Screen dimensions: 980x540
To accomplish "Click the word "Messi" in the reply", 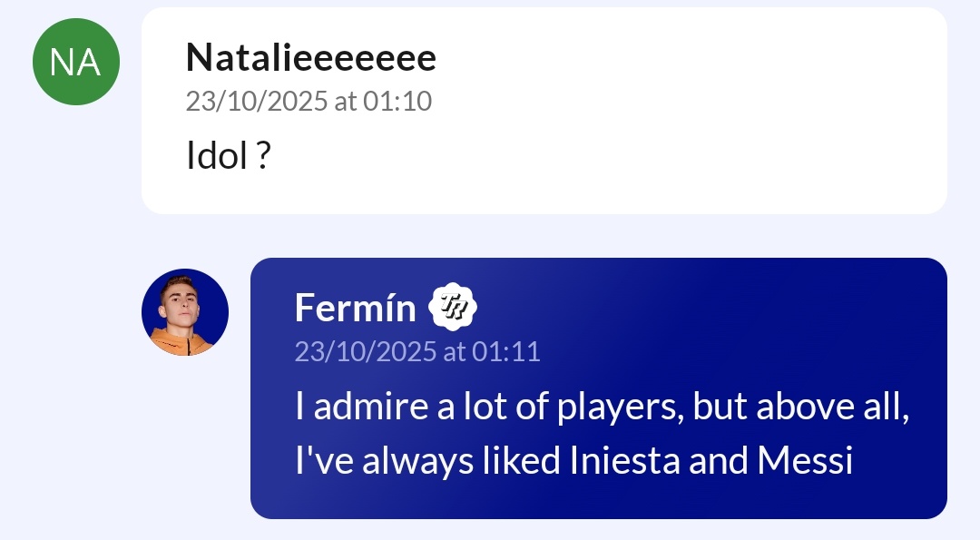I will (806, 461).
